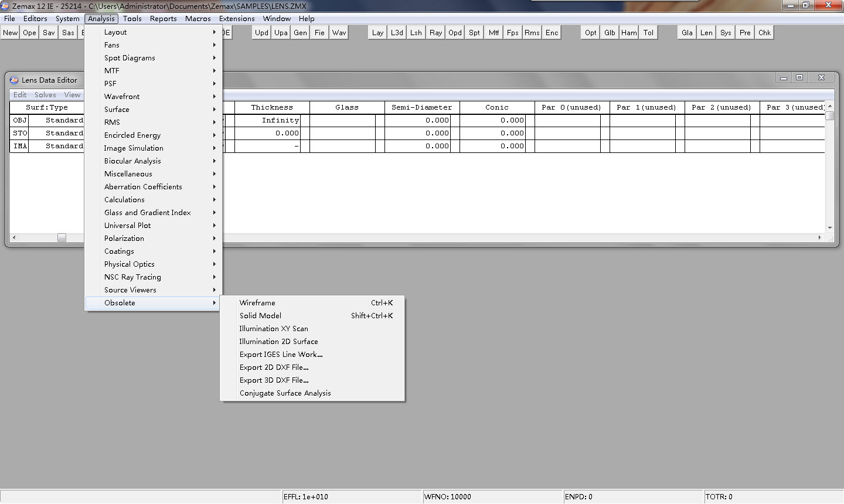This screenshot has height=504, width=844.
Task: Click the Gla (Glass Catalog) toolbar button
Action: click(688, 33)
